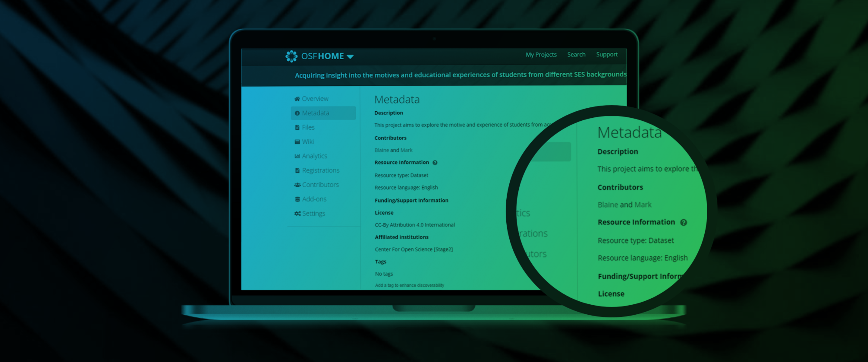Click 'Funding/Support Information' heading on laptop screen

[x=411, y=200]
